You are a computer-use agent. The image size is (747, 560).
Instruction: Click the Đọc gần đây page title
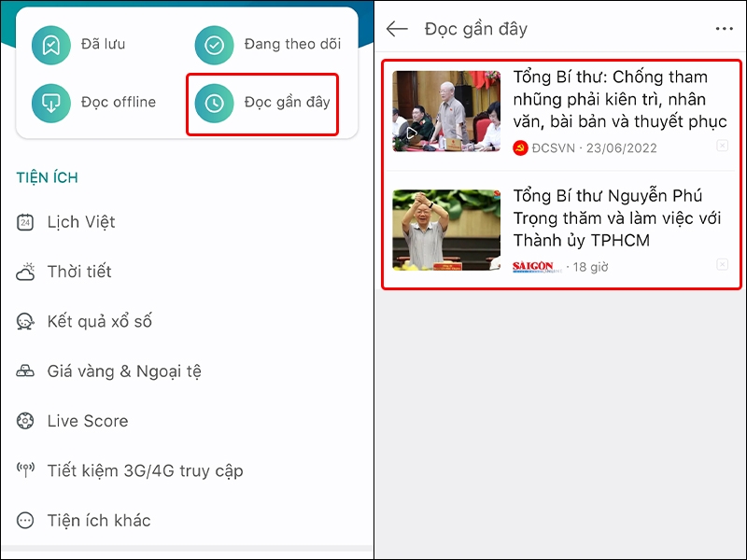(x=476, y=30)
